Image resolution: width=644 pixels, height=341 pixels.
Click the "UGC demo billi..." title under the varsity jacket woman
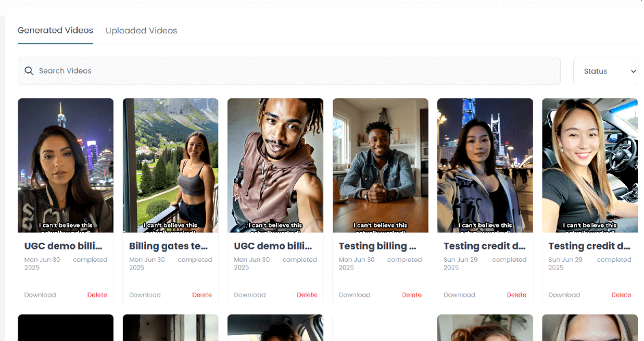tap(63, 246)
